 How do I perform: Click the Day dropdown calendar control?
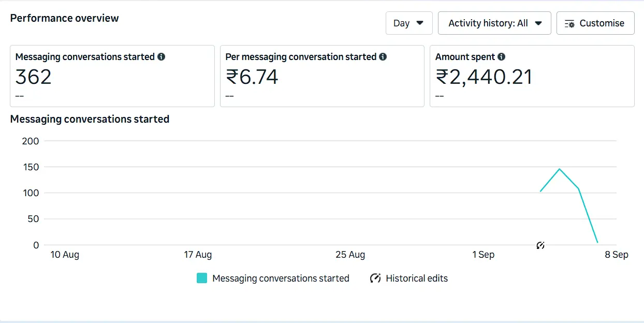409,23
